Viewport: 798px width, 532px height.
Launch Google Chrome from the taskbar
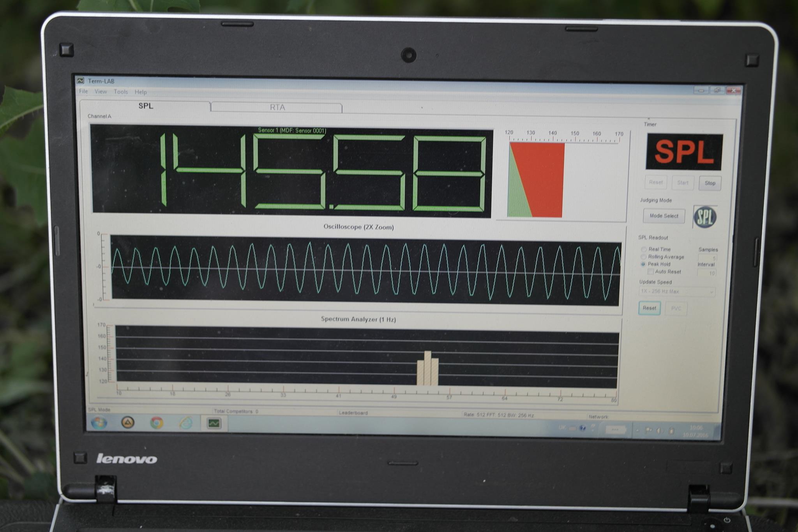[157, 422]
